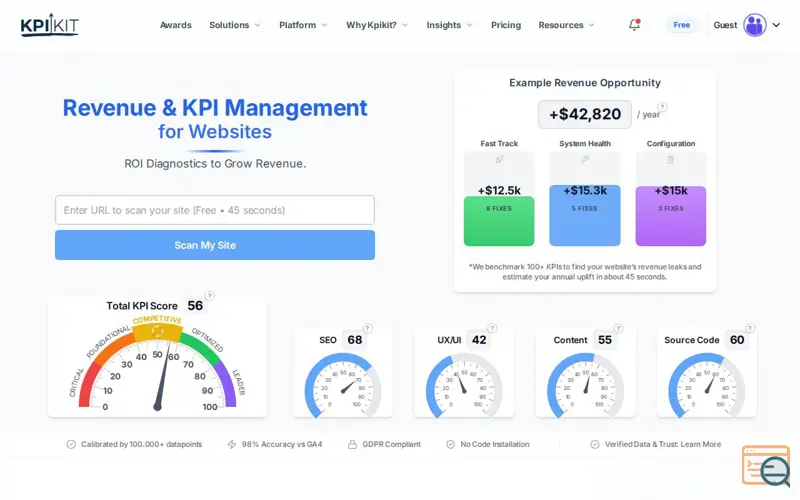Click the checkmark icon by Verified Data & Trust
This screenshot has width=800, height=500.
click(595, 444)
